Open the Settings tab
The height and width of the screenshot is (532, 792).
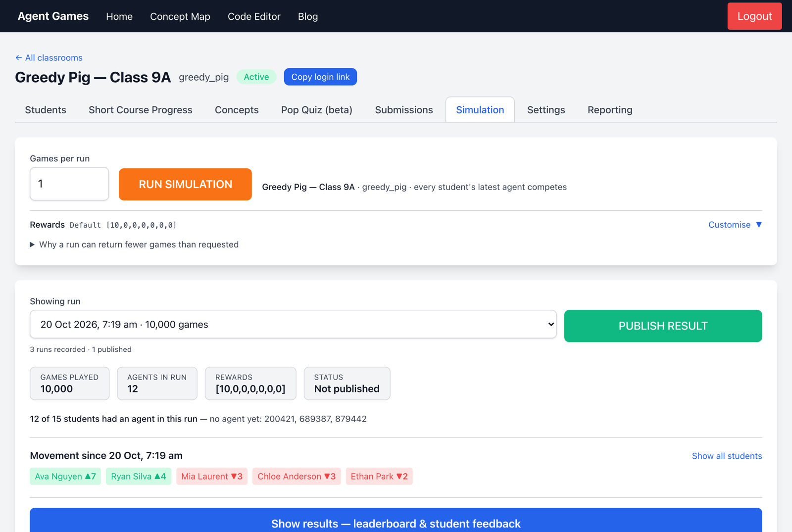tap(546, 110)
